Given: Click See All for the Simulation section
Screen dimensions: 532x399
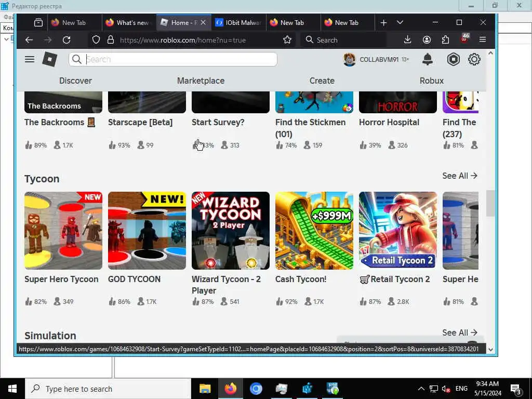Looking at the screenshot, I should pos(460,332).
